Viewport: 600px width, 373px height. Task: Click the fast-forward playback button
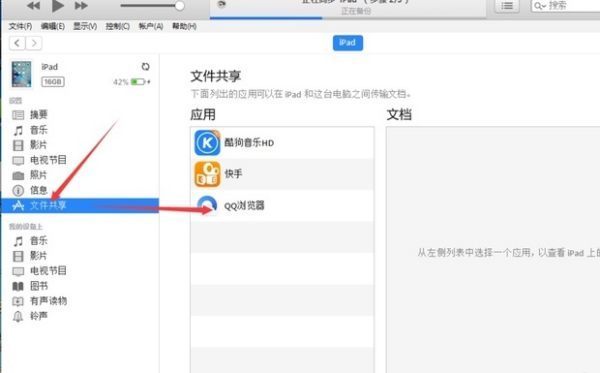point(81,5)
